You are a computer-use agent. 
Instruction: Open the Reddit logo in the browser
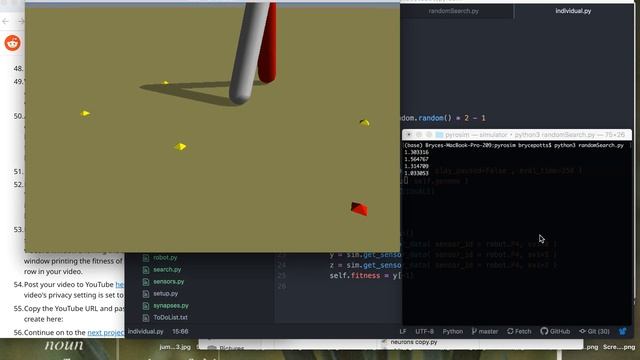click(12, 43)
